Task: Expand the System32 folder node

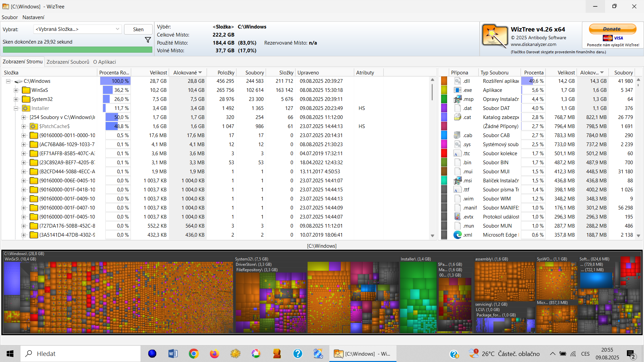Action: (16, 99)
